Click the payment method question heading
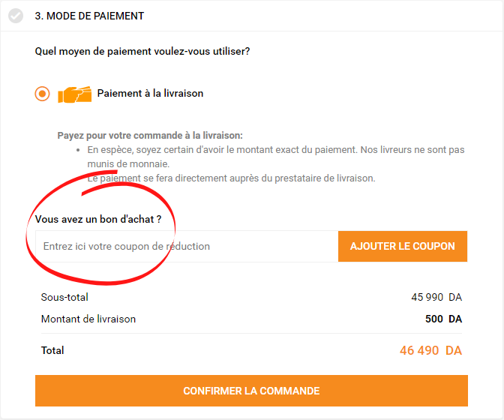504x420 pixels. [142, 52]
